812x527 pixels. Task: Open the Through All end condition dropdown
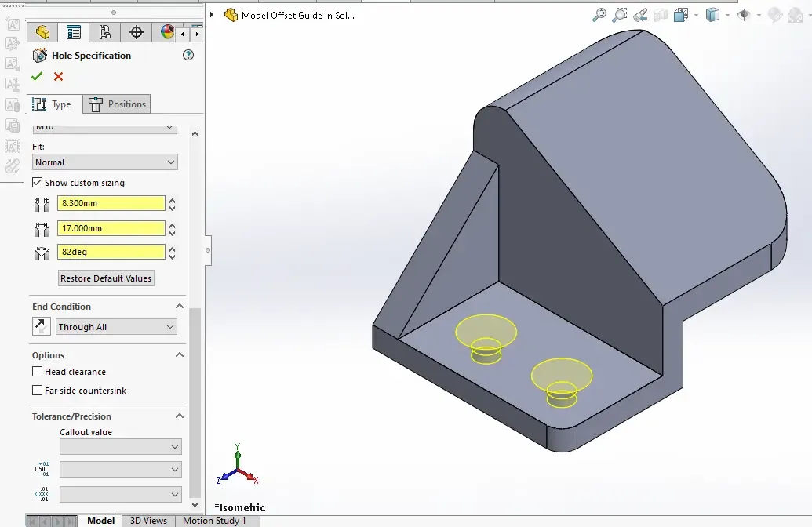[116, 327]
